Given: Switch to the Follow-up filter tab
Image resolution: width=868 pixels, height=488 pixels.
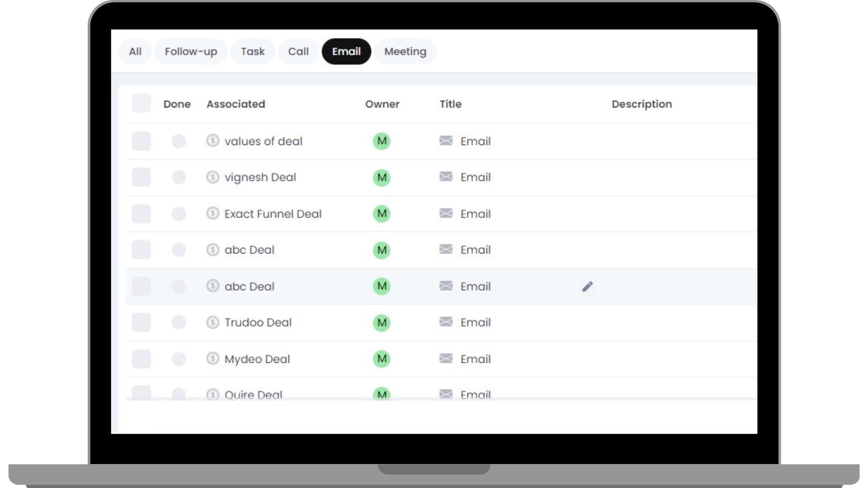Looking at the screenshot, I should pos(191,52).
